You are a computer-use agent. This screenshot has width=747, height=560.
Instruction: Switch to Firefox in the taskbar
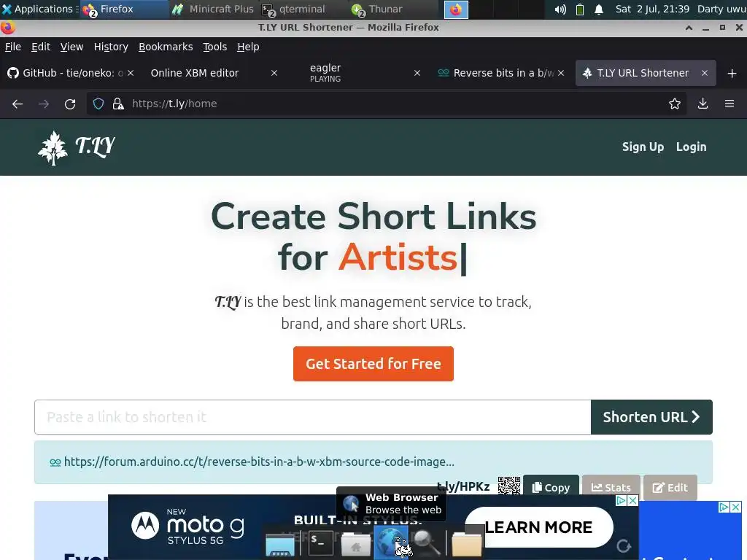[124, 9]
